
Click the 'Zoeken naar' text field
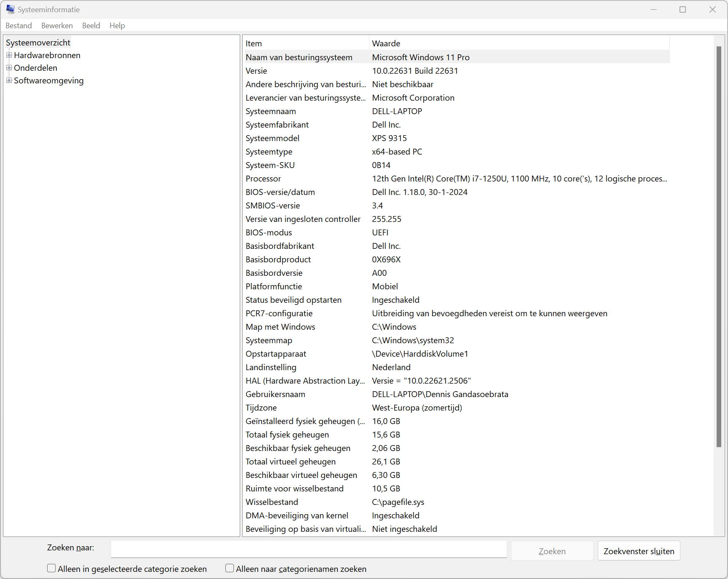point(308,550)
